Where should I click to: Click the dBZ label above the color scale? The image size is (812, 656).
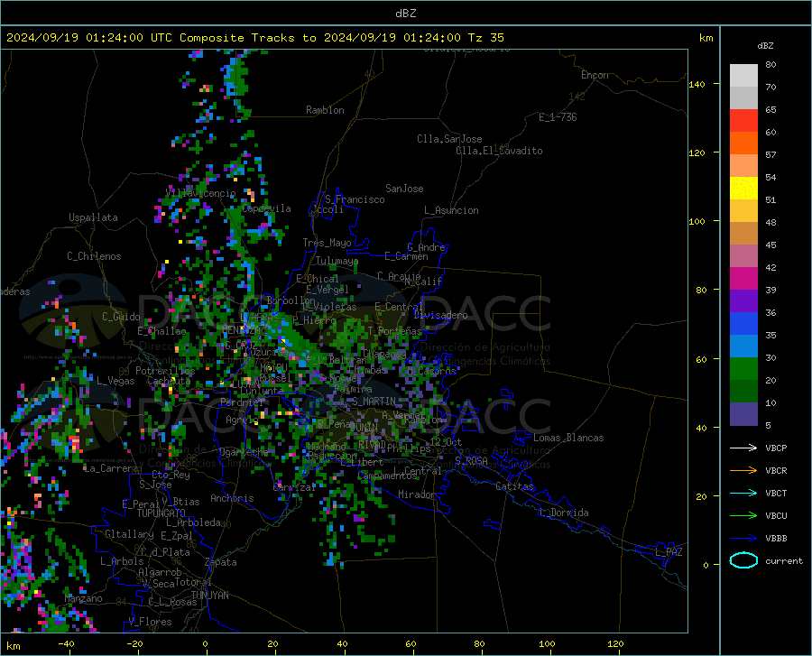pyautogui.click(x=765, y=45)
